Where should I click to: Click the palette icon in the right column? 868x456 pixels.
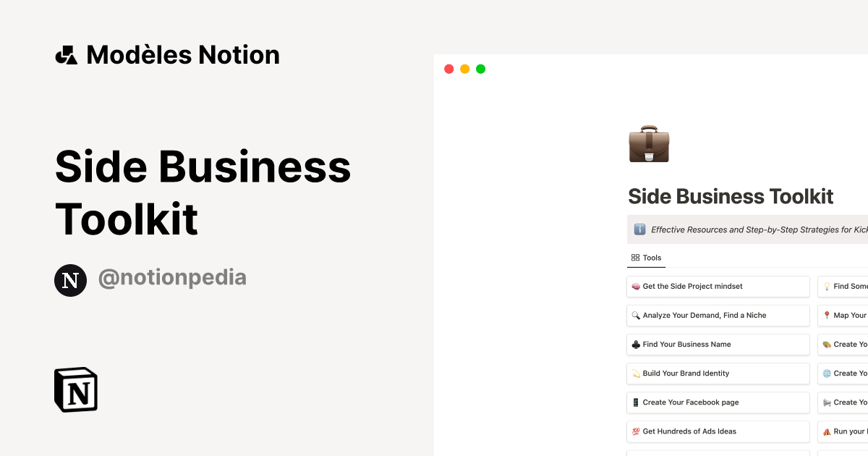tap(826, 344)
